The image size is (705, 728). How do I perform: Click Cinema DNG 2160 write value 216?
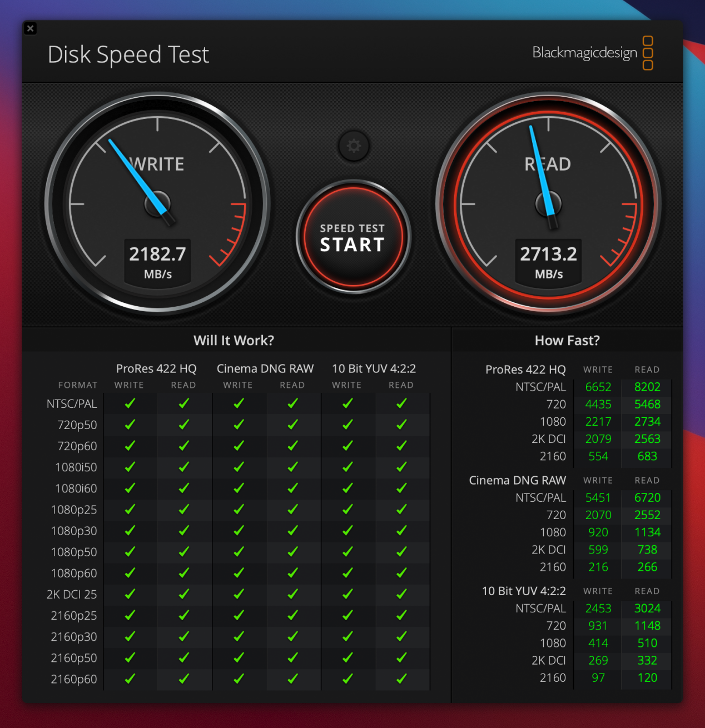click(598, 567)
